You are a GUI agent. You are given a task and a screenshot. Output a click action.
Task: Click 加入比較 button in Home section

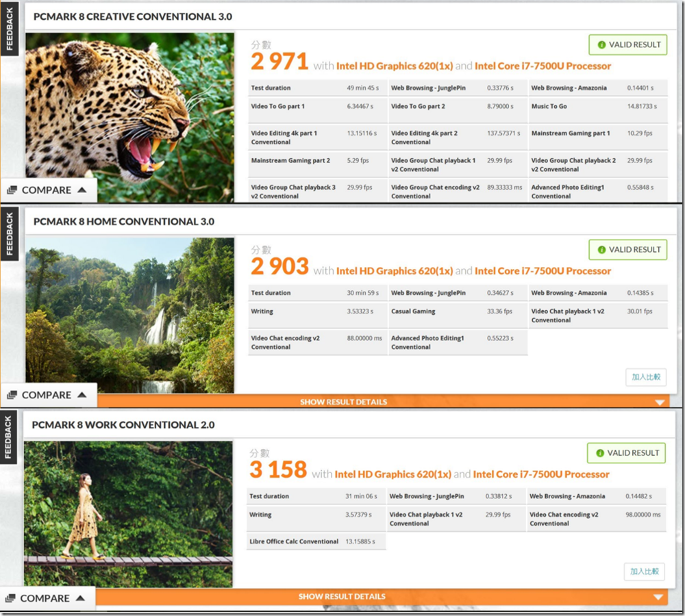[x=646, y=377]
